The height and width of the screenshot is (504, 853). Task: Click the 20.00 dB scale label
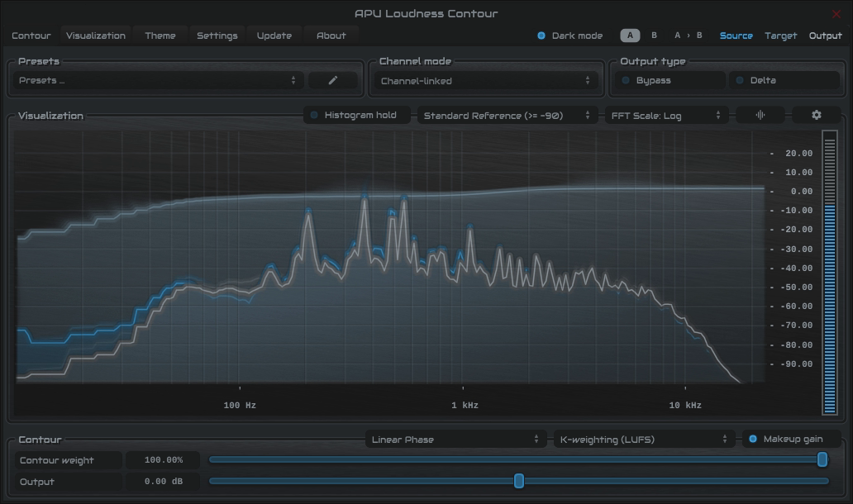click(x=798, y=154)
